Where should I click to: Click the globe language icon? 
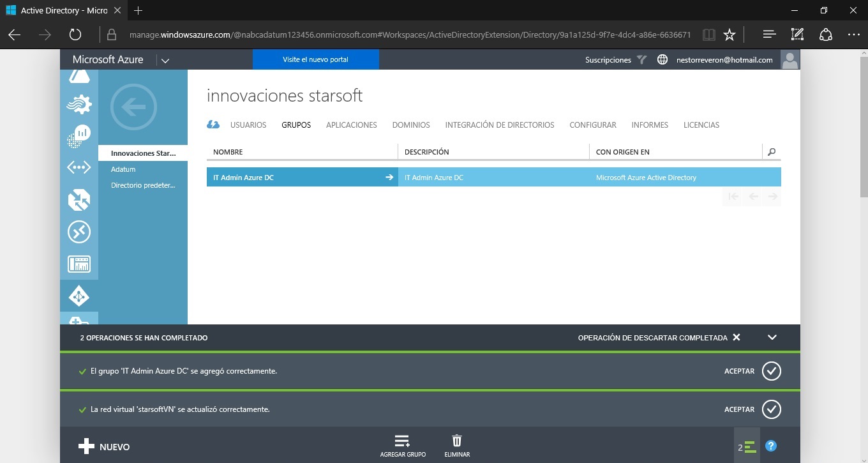coord(662,60)
